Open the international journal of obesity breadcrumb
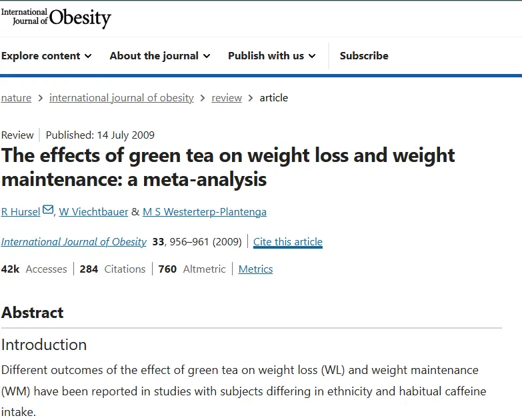The height and width of the screenshot is (420, 522). 121,98
